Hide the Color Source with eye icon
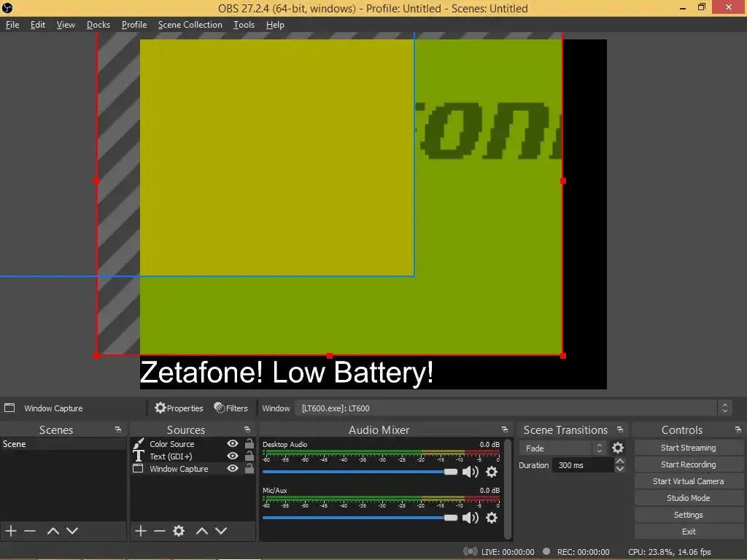The image size is (747, 560). (233, 443)
